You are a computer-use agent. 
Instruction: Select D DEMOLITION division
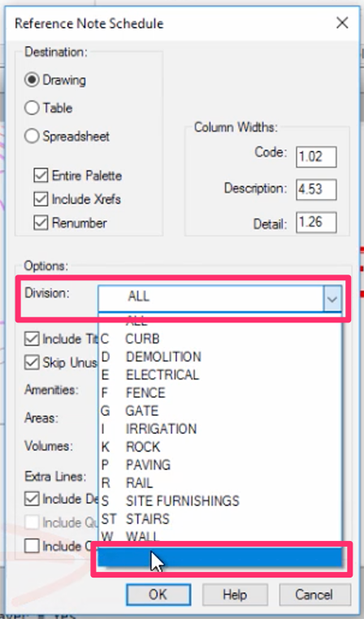219,357
